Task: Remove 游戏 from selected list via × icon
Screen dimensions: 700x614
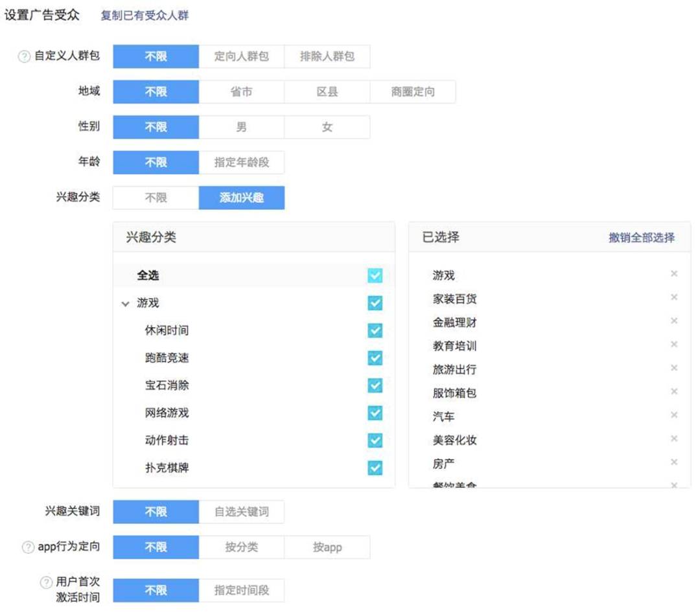Action: [x=674, y=275]
